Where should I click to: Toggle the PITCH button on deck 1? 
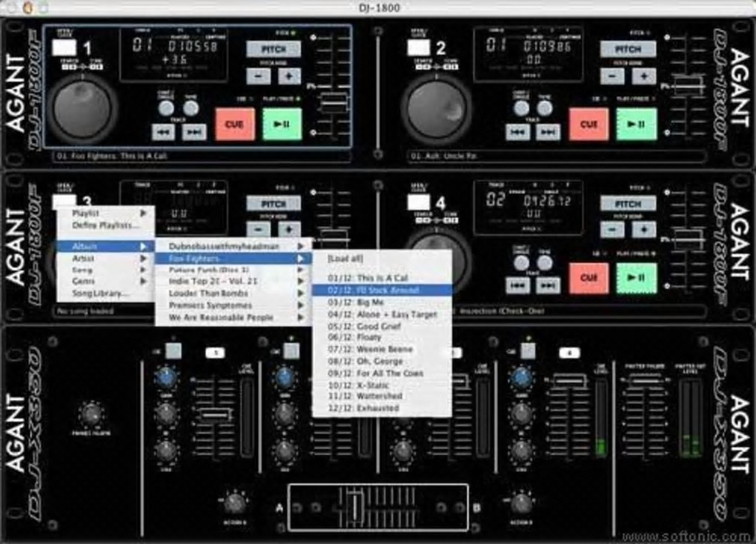click(273, 49)
